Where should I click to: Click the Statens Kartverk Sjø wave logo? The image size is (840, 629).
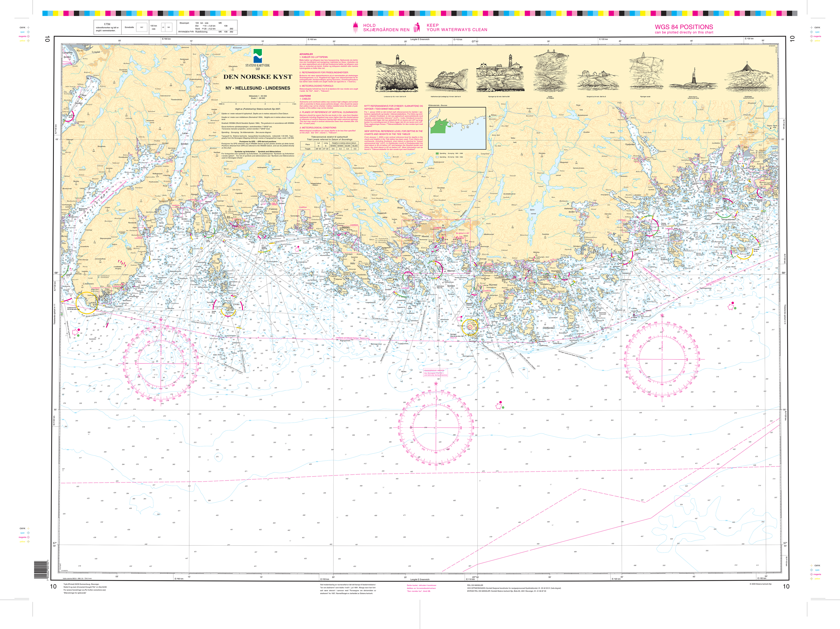[x=258, y=56]
